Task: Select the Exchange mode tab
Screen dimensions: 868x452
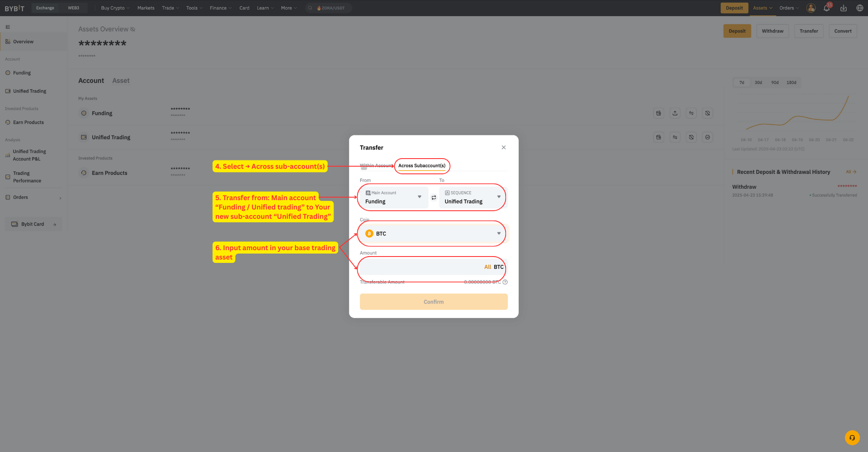Action: tap(45, 8)
